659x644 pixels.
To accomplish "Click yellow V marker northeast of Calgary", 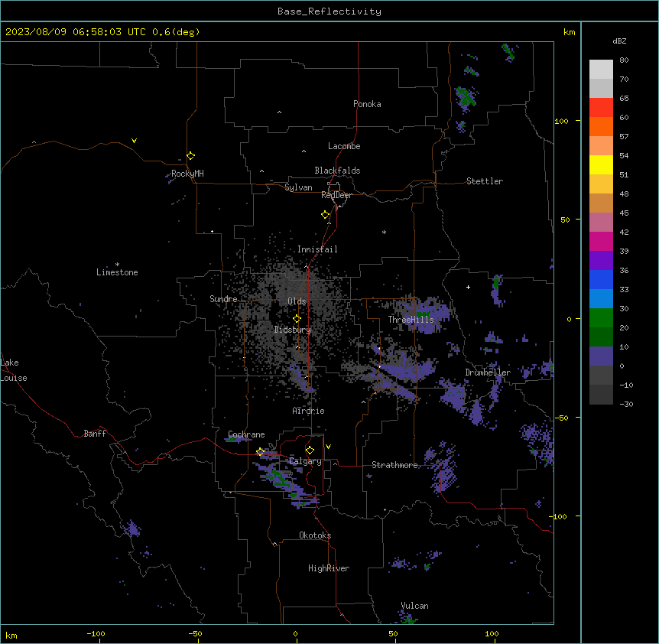I will pyautogui.click(x=328, y=447).
